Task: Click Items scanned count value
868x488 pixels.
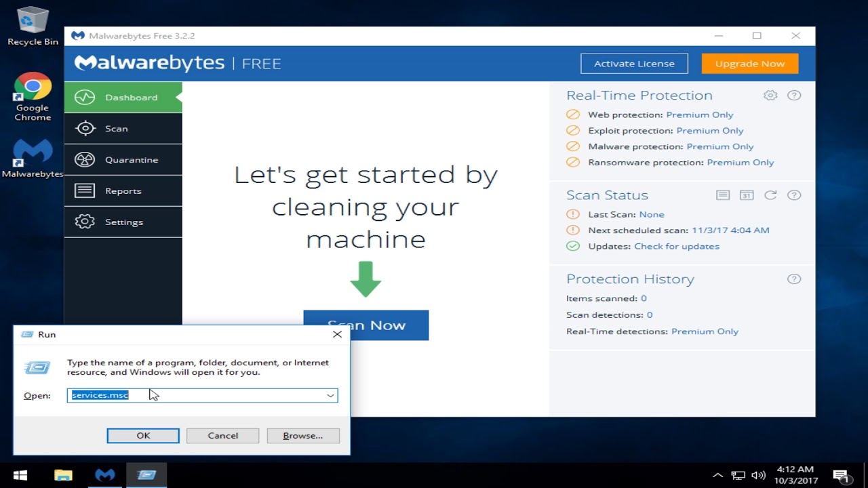Action: [644, 298]
